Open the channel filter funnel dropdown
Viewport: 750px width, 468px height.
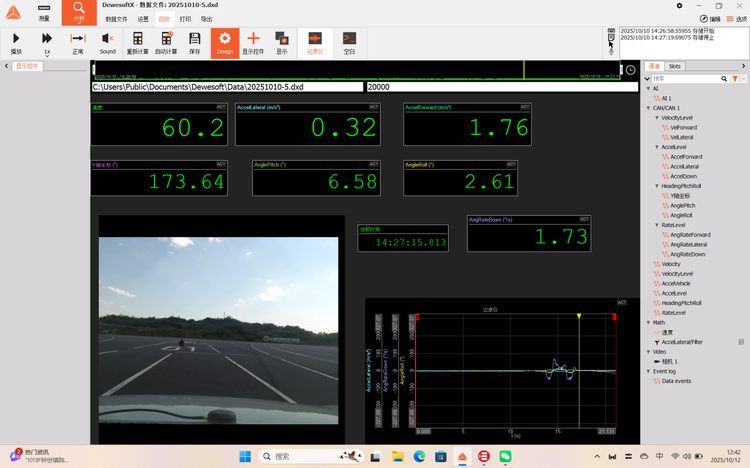[x=735, y=78]
